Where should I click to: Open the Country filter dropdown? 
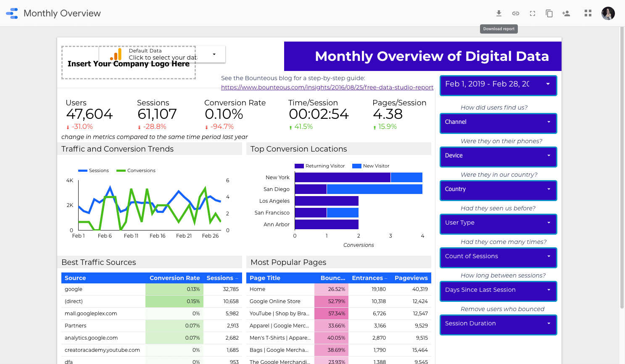point(498,190)
